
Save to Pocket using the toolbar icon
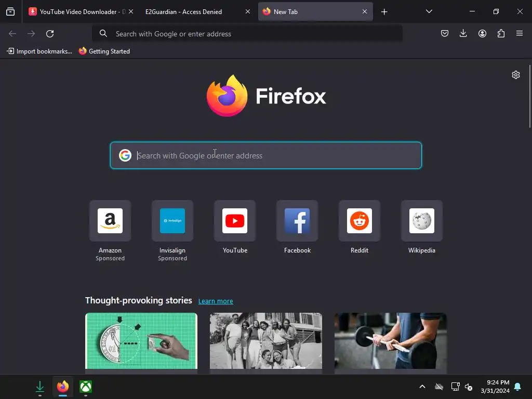445,33
